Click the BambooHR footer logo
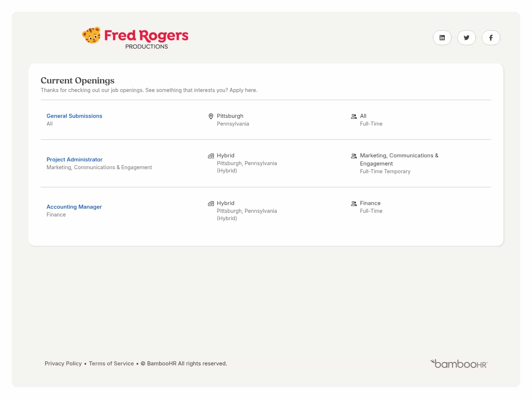 (x=459, y=364)
